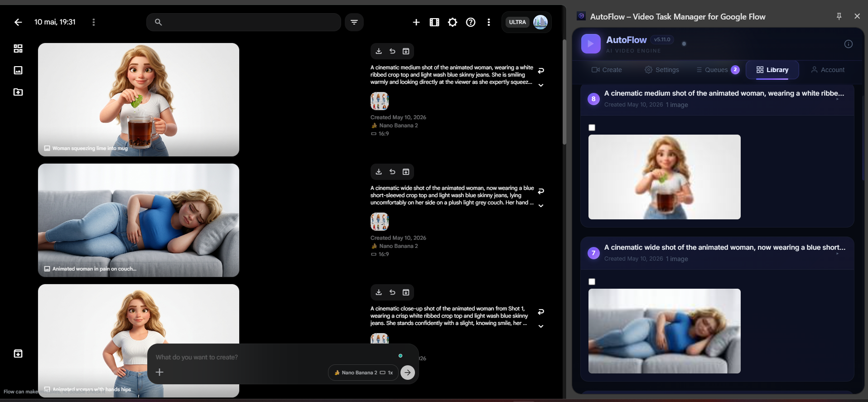This screenshot has width=868, height=402.
Task: Expand the full 'cinematic wide shot' prompt text
Action: coord(541,206)
